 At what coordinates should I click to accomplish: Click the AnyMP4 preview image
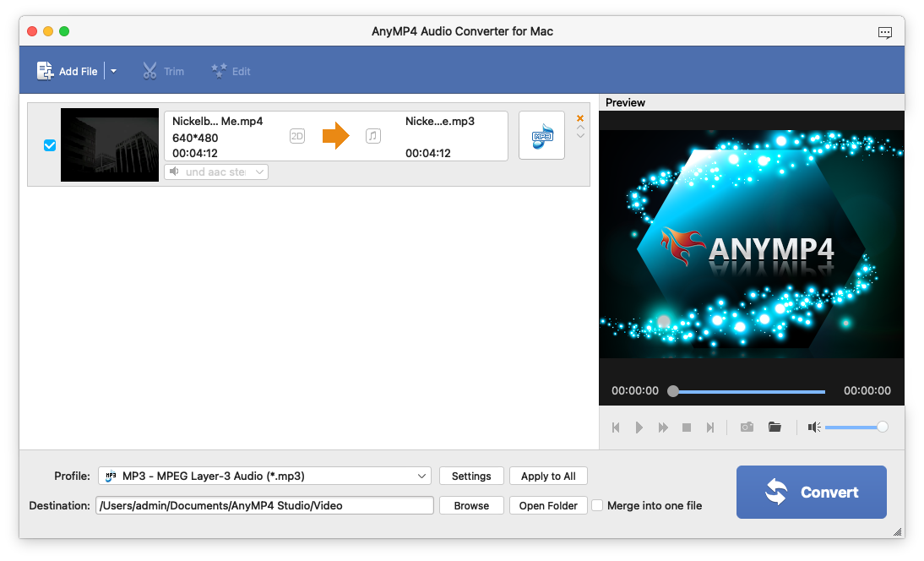pyautogui.click(x=752, y=244)
